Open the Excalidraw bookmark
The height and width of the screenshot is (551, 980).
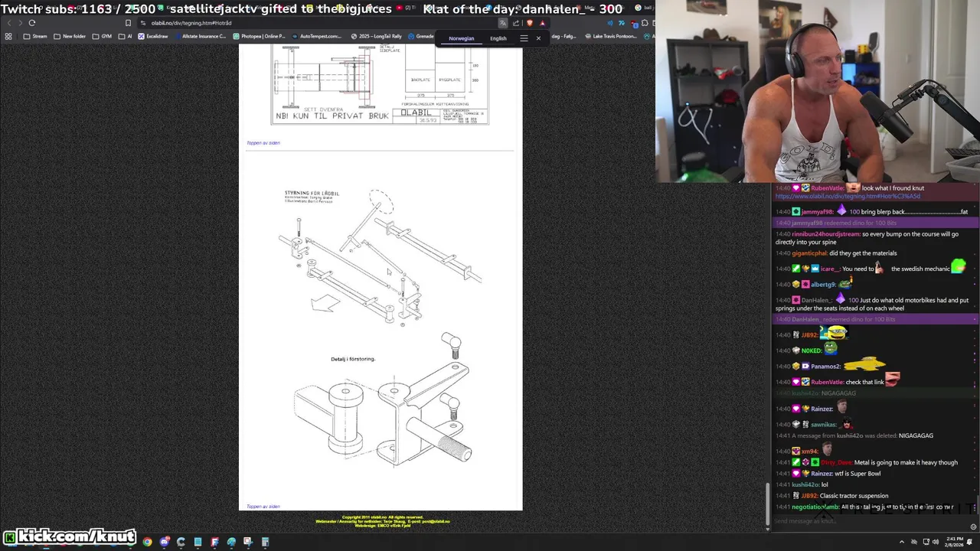(153, 36)
